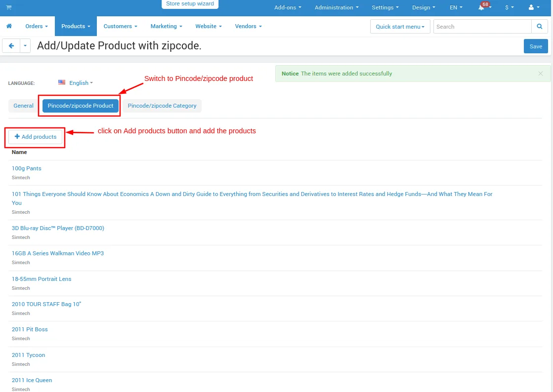
Task: Click the back arrow button
Action: point(11,46)
